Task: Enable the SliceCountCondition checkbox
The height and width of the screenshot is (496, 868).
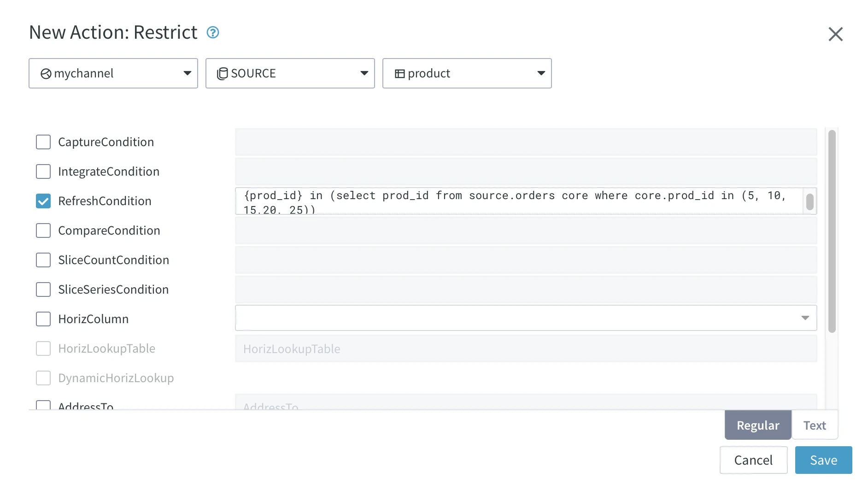Action: 43,260
